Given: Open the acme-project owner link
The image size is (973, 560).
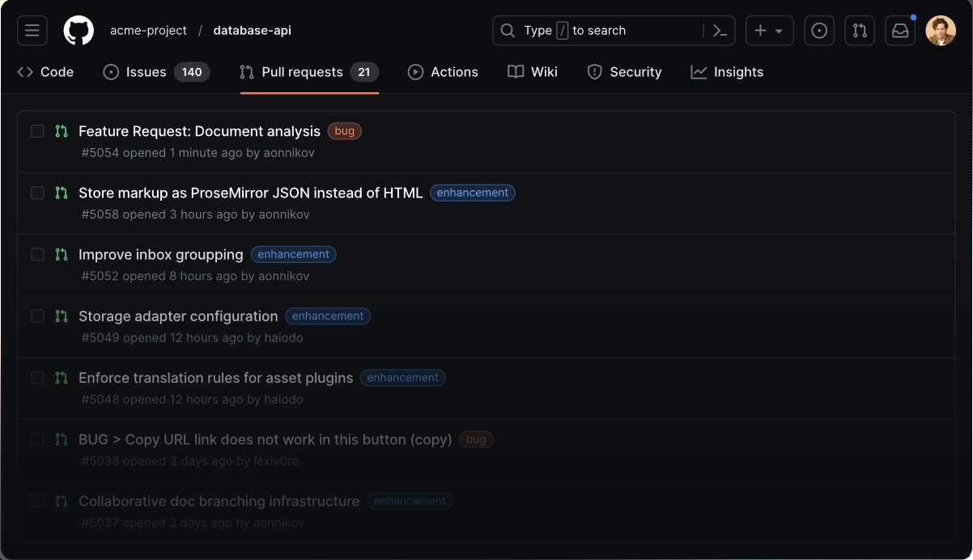Looking at the screenshot, I should pyautogui.click(x=148, y=31).
